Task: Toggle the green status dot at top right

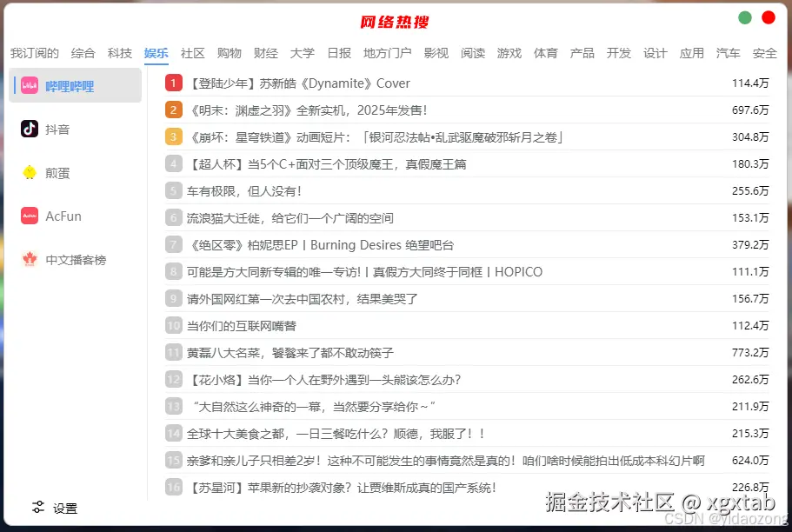Action: 744,17
